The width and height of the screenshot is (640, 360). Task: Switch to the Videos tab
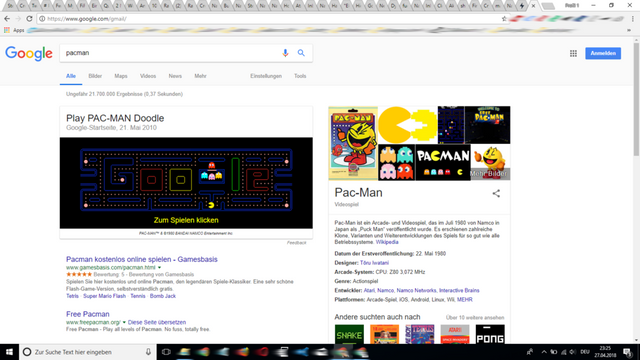coord(148,76)
